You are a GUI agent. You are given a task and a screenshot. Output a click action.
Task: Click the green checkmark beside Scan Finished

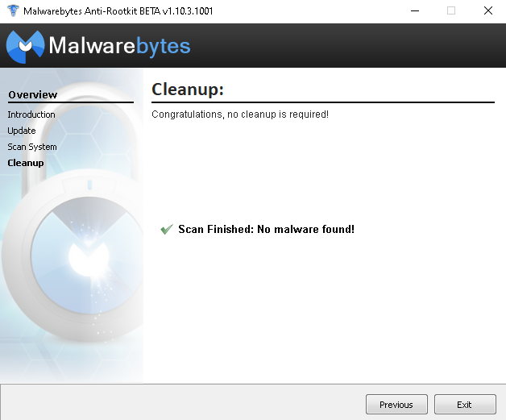(167, 229)
